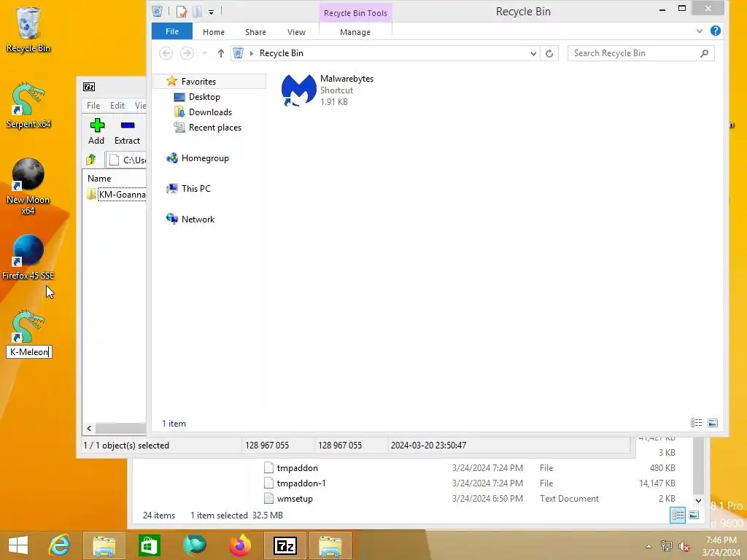Click the Properties quick access icon
Viewport: 747px width, 560px height.
pyautogui.click(x=181, y=12)
